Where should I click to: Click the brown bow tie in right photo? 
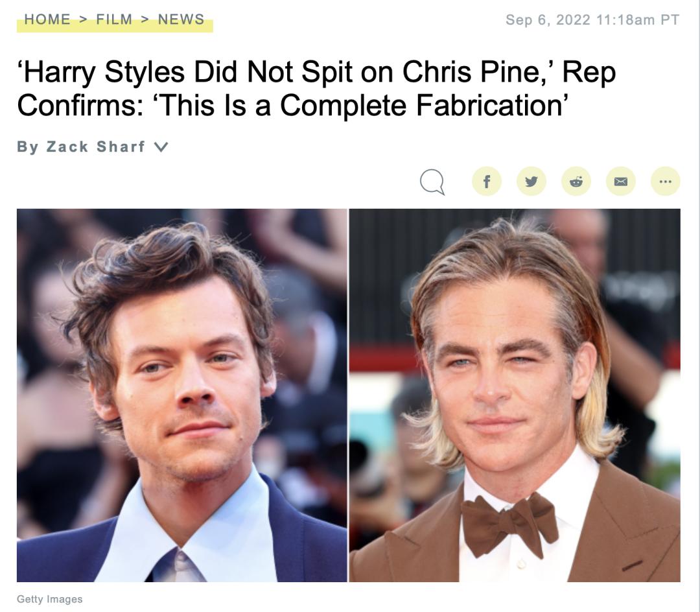509,524
